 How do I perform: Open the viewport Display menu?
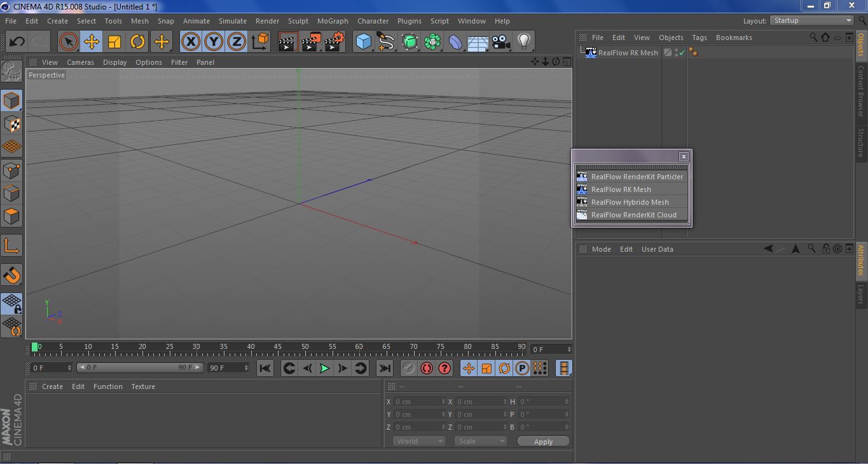coord(115,62)
